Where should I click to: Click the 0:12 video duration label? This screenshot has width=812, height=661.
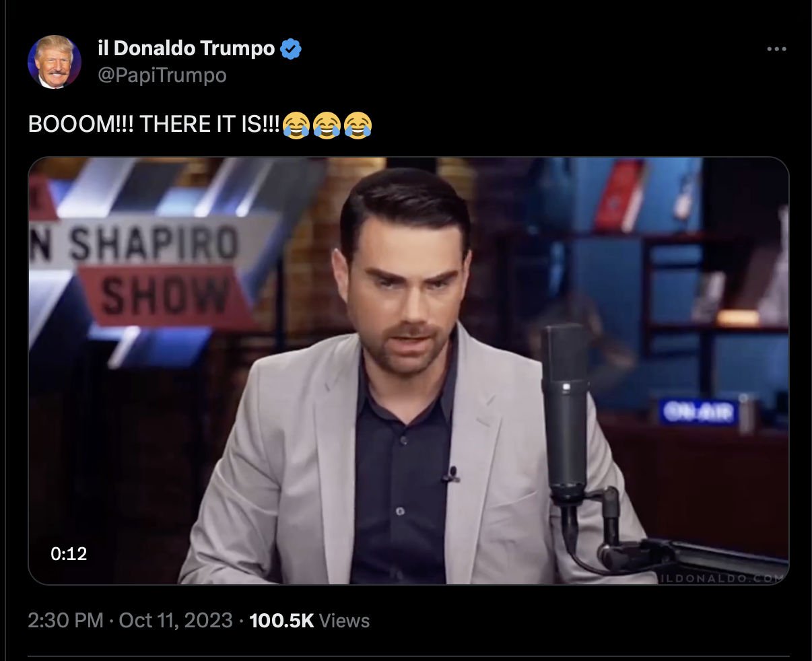click(x=69, y=554)
